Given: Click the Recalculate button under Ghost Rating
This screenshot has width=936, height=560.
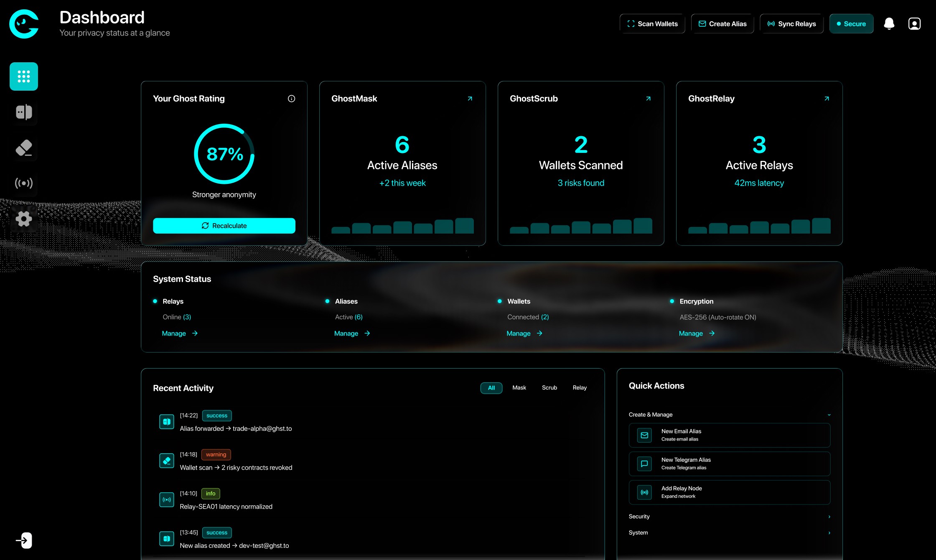Looking at the screenshot, I should (224, 226).
